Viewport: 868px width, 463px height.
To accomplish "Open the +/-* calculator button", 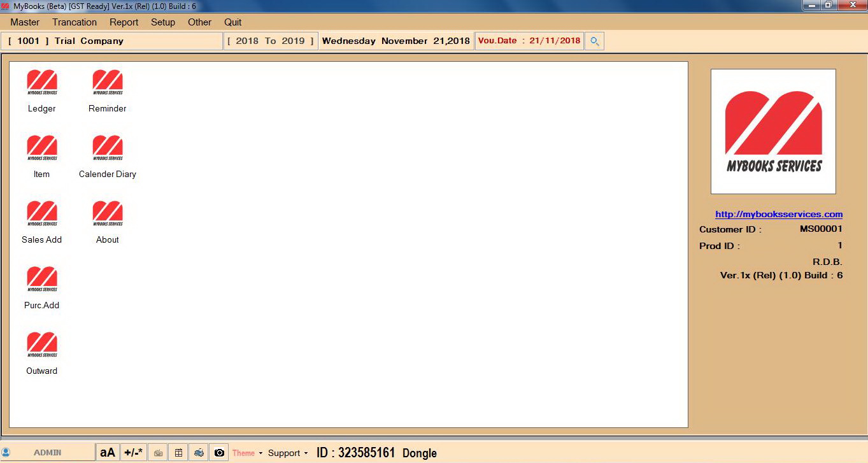I will click(x=133, y=453).
